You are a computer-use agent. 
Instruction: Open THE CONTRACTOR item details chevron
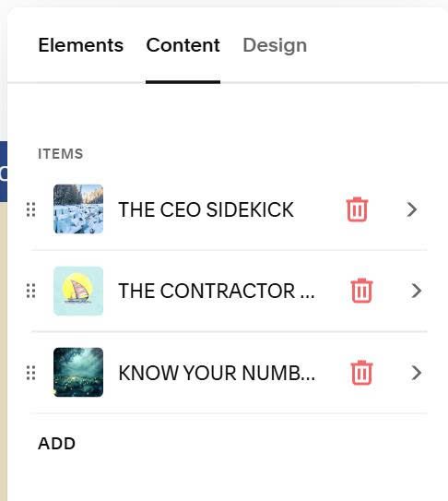(417, 291)
